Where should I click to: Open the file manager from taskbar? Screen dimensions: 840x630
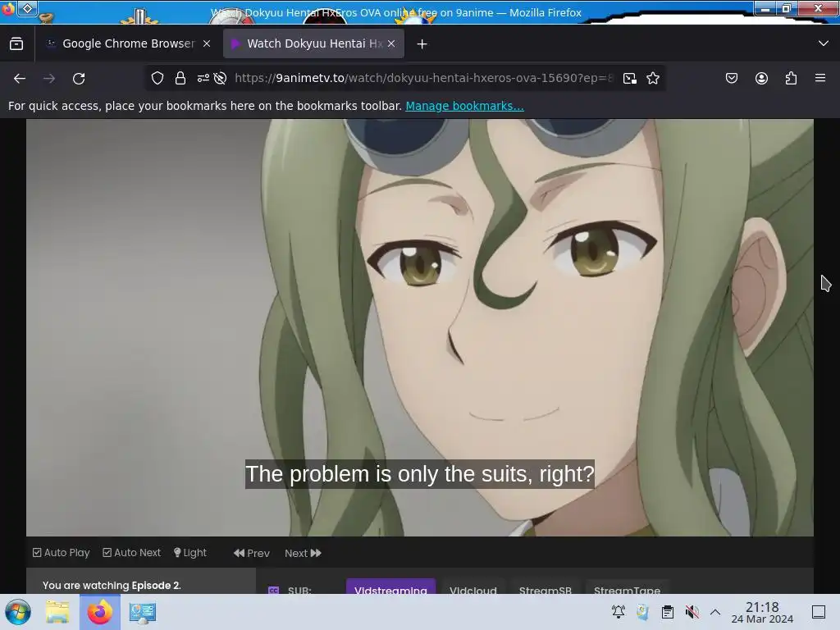pos(57,612)
